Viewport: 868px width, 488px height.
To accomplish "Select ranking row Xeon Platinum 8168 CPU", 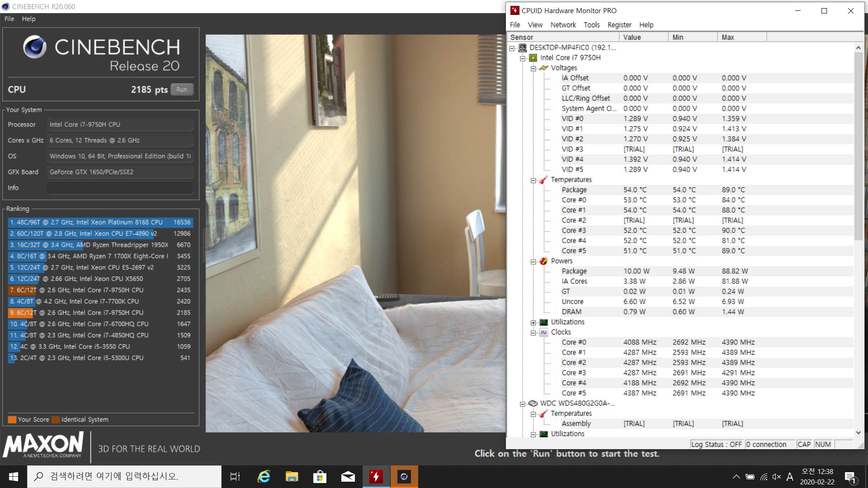I will pos(100,222).
